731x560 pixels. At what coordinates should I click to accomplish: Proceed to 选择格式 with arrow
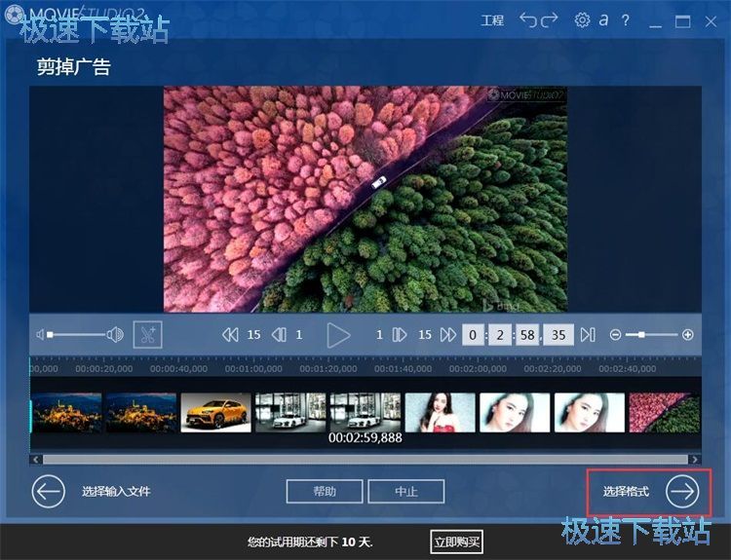(x=682, y=491)
